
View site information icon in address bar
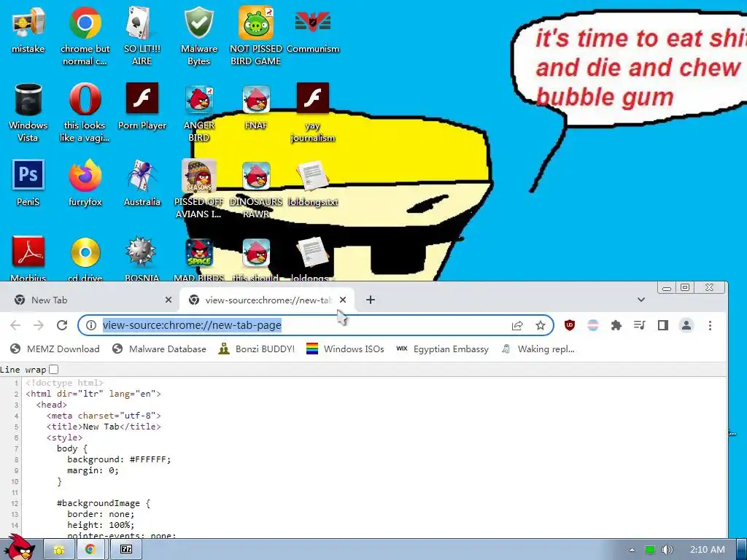(90, 325)
